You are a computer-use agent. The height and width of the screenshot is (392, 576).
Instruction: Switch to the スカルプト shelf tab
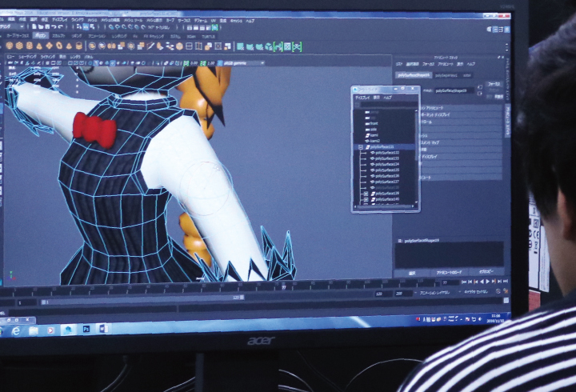(x=58, y=36)
